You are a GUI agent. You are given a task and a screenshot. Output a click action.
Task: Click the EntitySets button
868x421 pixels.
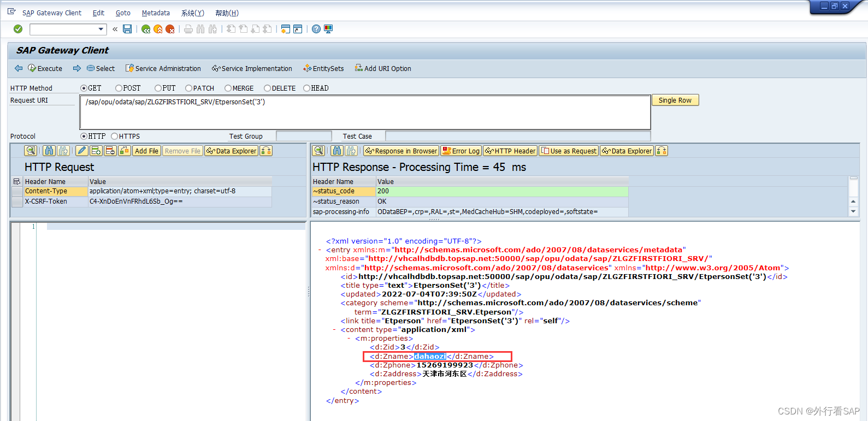click(323, 68)
